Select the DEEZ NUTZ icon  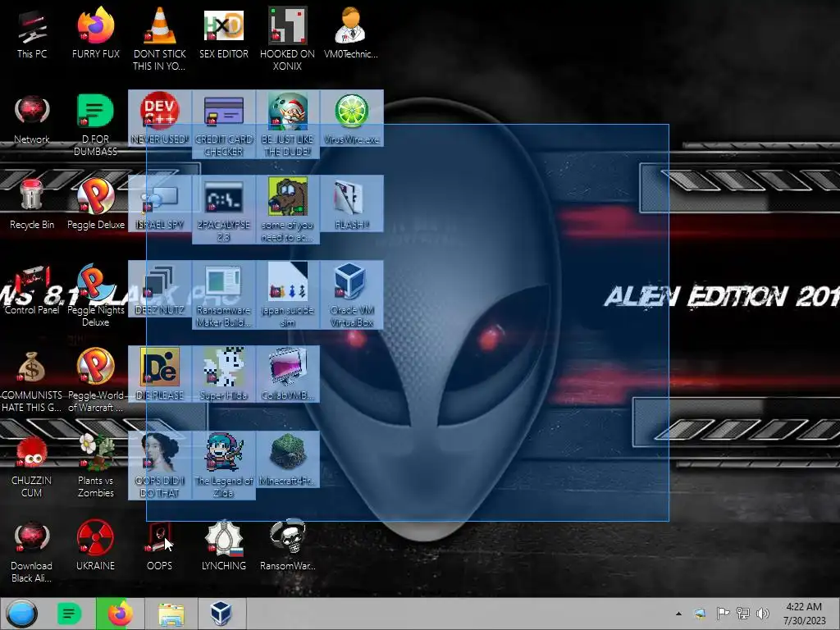coord(160,290)
